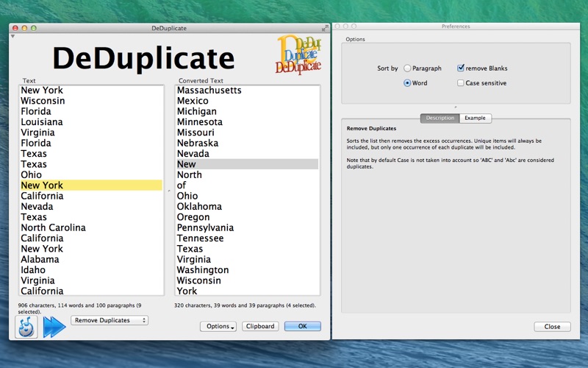This screenshot has width=588, height=368.
Task: Click the splitter handle between text lists
Action: [x=169, y=191]
